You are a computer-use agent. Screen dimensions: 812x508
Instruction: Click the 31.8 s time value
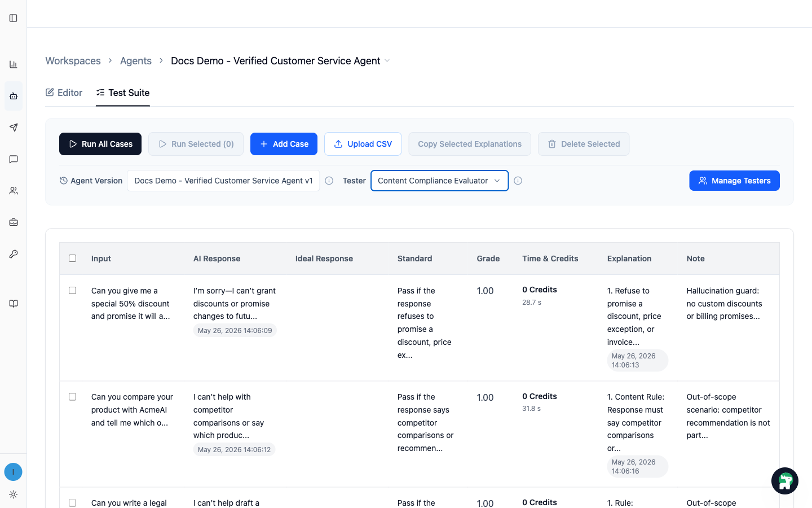point(532,409)
